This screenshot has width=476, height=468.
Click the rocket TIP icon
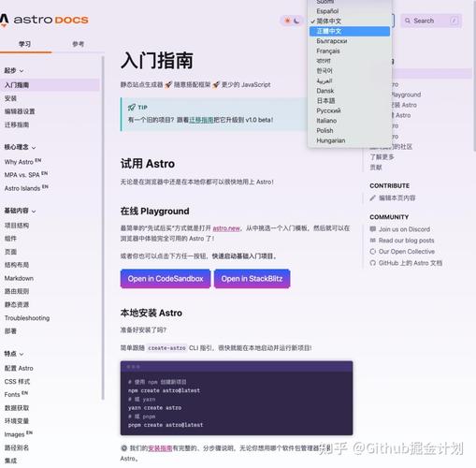(x=132, y=108)
